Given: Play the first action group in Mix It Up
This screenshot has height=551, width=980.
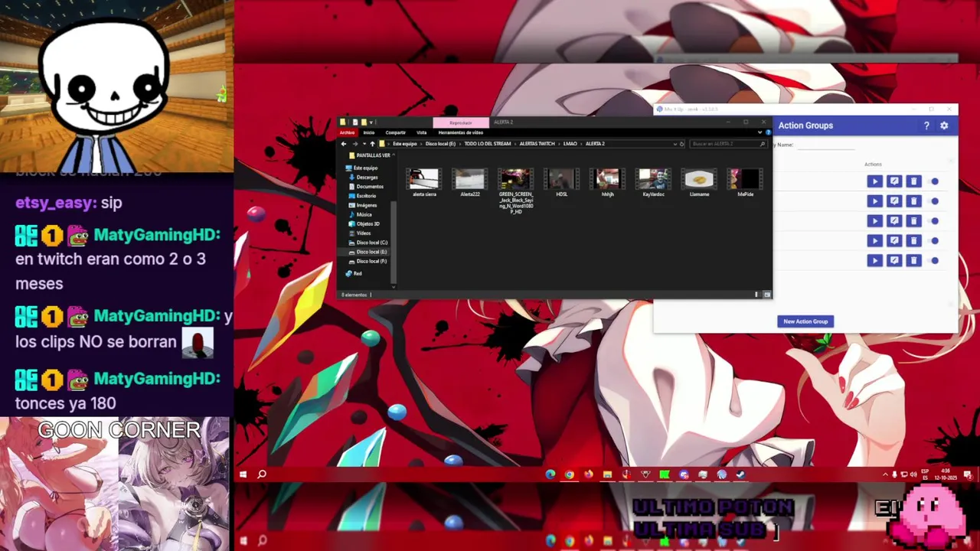Looking at the screenshot, I should 874,181.
